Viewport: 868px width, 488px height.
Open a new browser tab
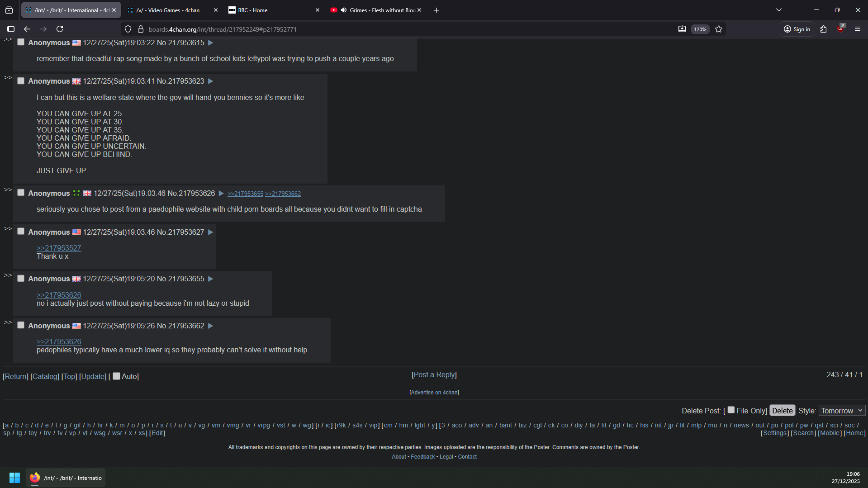pos(436,10)
